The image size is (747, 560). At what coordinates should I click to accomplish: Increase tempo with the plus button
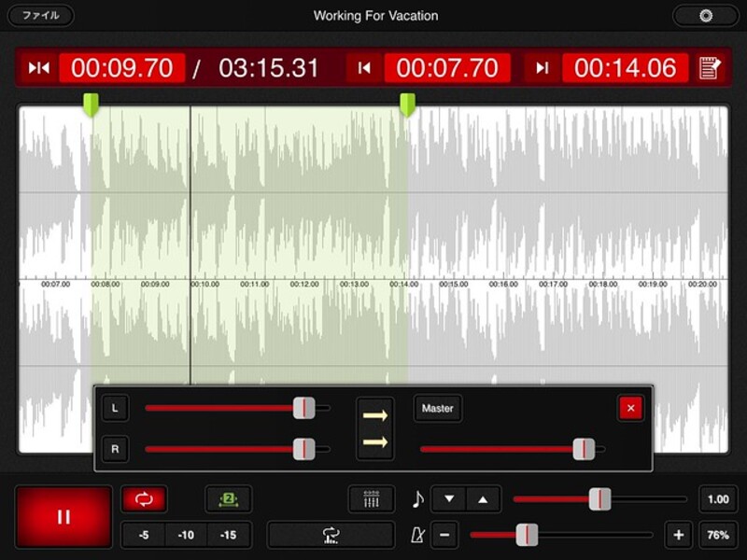[x=678, y=535]
